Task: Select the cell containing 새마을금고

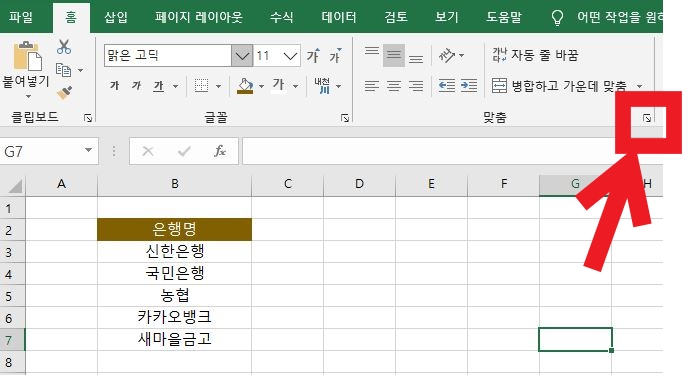Action: click(x=175, y=339)
